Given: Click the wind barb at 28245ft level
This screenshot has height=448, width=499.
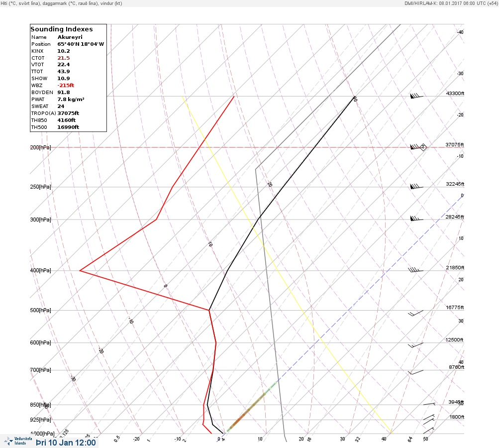Looking at the screenshot, I should [x=416, y=219].
